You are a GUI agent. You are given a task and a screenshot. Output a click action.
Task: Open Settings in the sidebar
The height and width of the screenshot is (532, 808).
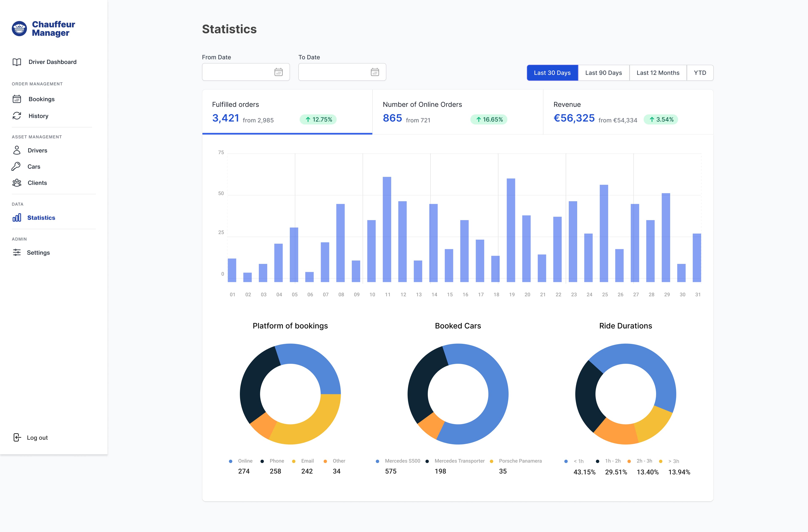38,253
